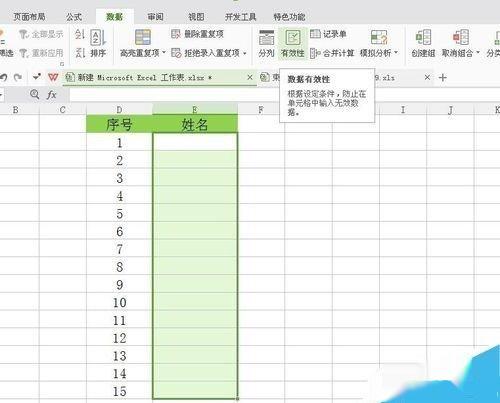This screenshot has width=500, height=403.
Task: Click the 创建组 create group icon
Action: coord(423,37)
